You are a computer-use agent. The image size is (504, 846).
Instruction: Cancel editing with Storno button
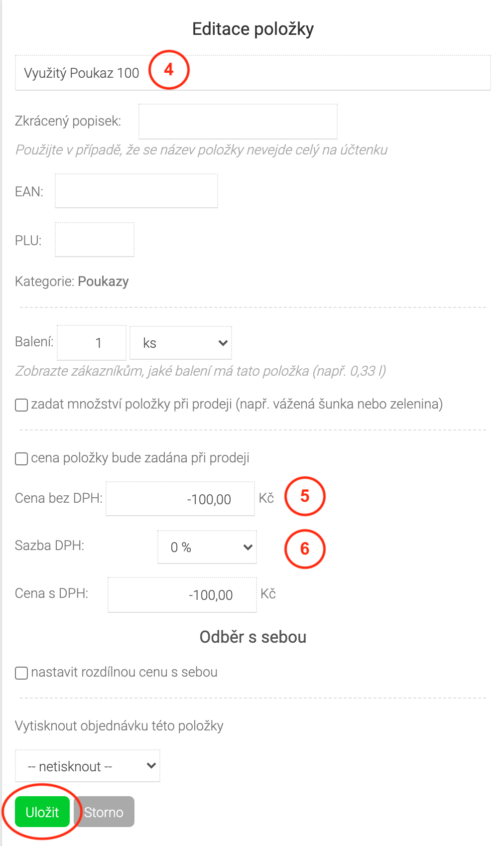(104, 812)
